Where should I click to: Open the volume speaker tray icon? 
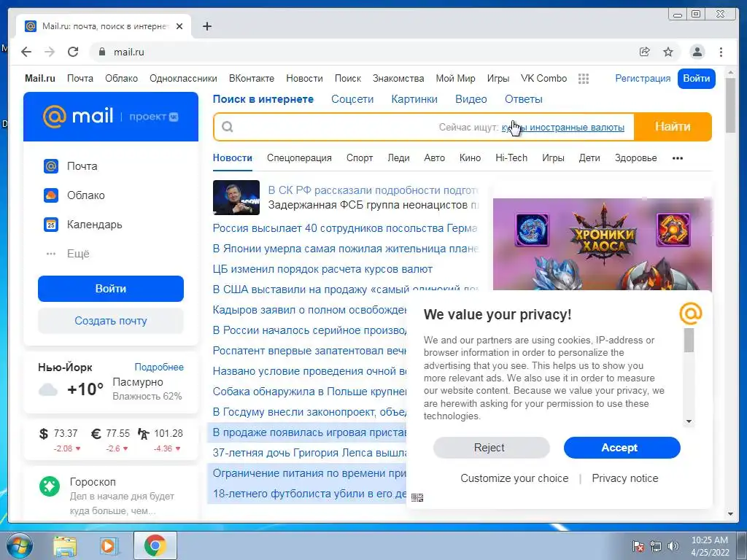point(673,545)
